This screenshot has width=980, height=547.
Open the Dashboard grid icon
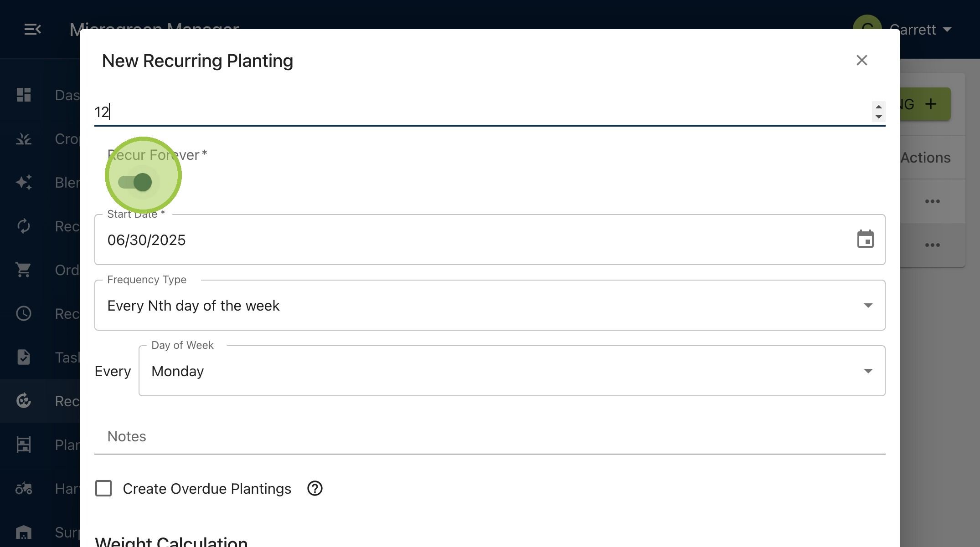24,95
